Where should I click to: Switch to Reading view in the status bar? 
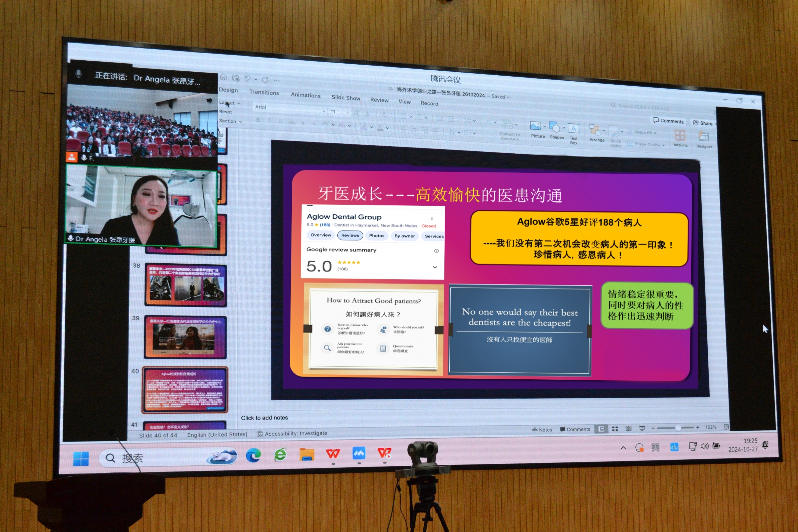628,428
